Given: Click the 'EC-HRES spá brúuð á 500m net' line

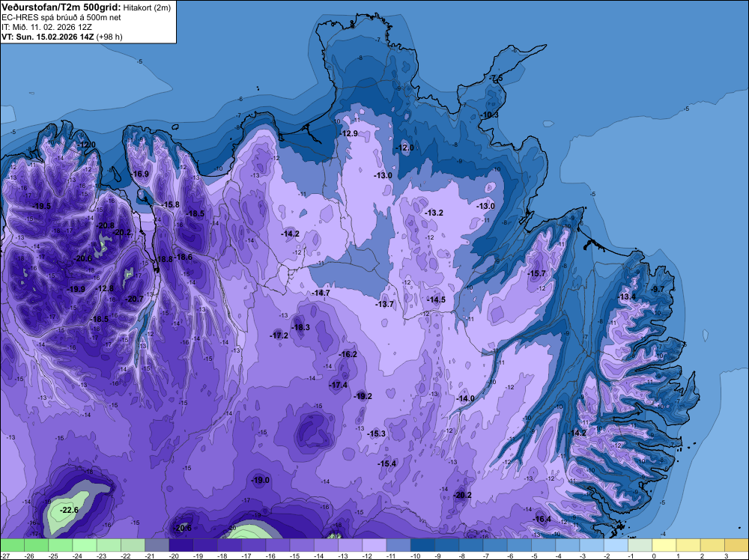Looking at the screenshot, I should [61, 17].
